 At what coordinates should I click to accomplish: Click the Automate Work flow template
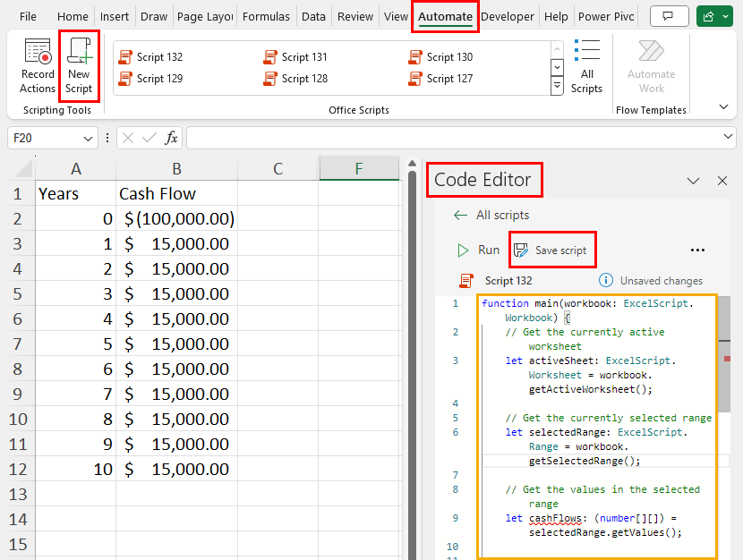tap(651, 66)
